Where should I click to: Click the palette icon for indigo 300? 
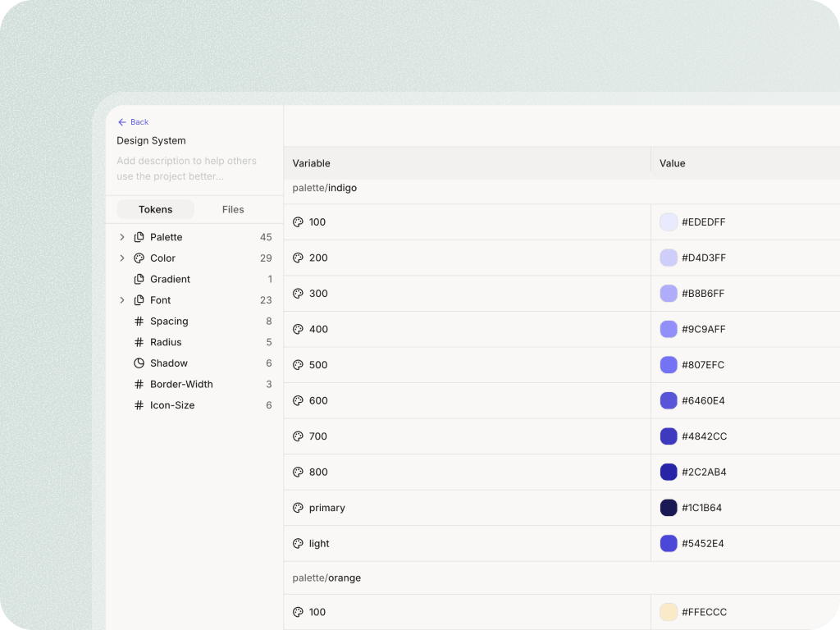[x=298, y=294]
